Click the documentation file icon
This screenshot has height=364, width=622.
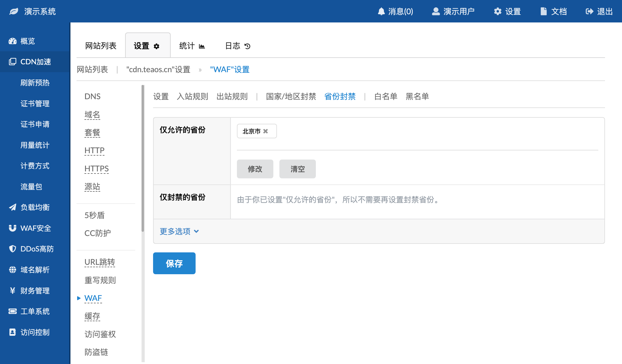pos(544,12)
